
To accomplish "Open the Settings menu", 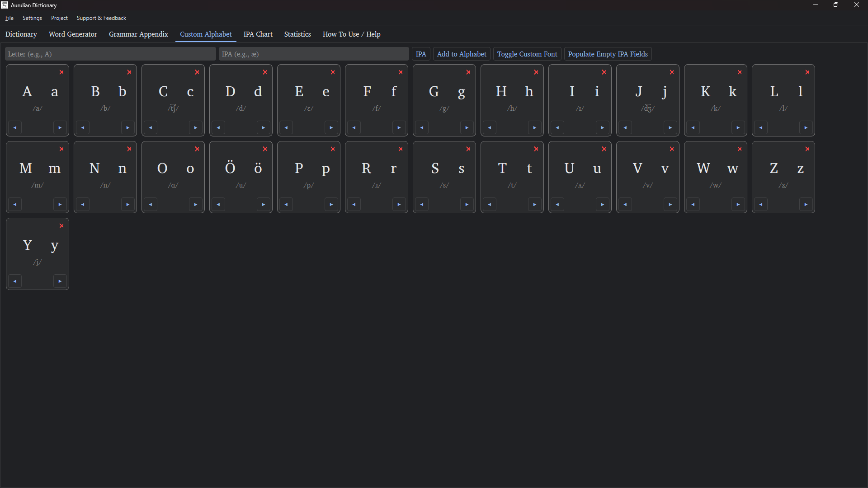I will 32,18.
